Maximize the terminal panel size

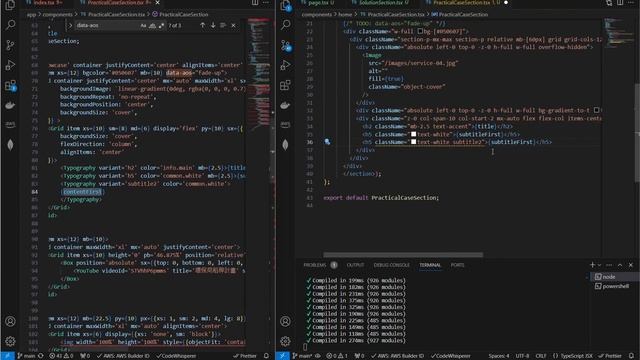point(620,265)
